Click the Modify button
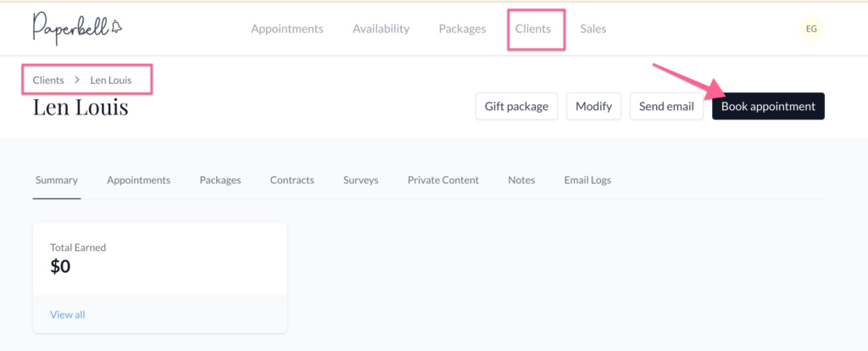This screenshot has height=351, width=868. 593,107
